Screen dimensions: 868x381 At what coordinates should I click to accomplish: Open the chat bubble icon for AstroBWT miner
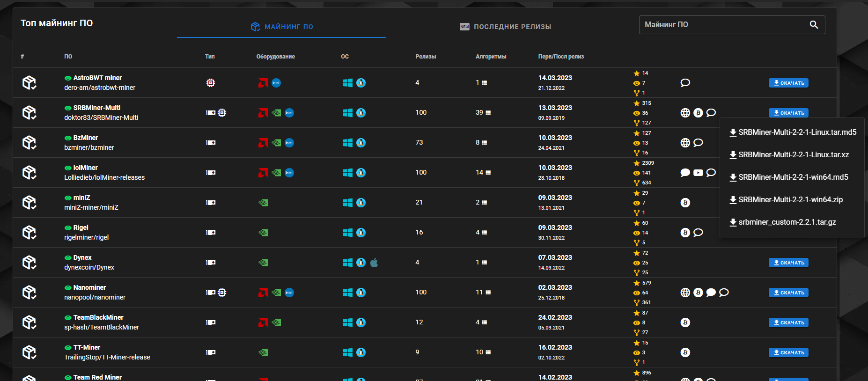click(x=685, y=83)
